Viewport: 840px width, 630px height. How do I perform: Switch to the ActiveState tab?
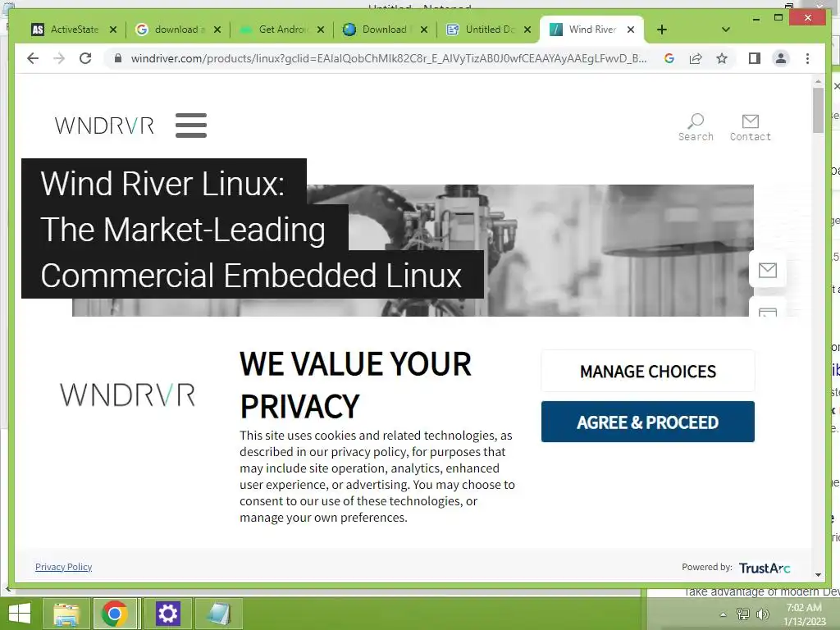click(74, 30)
